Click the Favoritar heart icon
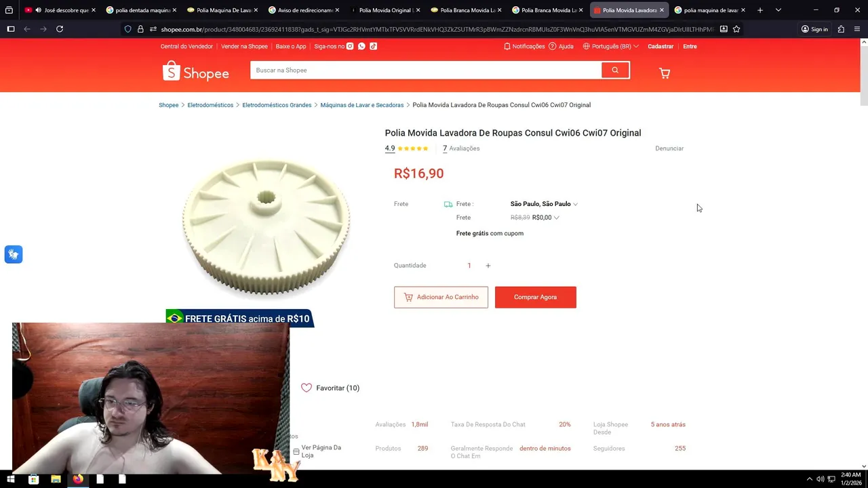 [307, 388]
